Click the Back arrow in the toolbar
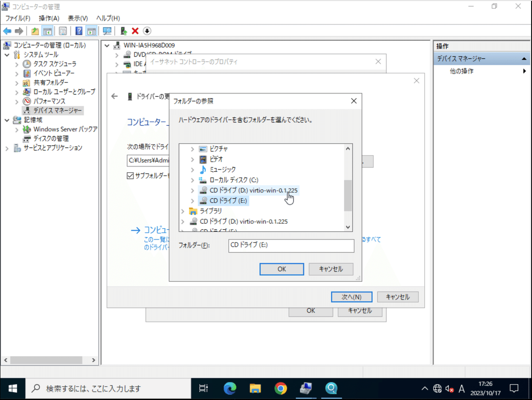The width and height of the screenshot is (532, 400). (x=7, y=31)
